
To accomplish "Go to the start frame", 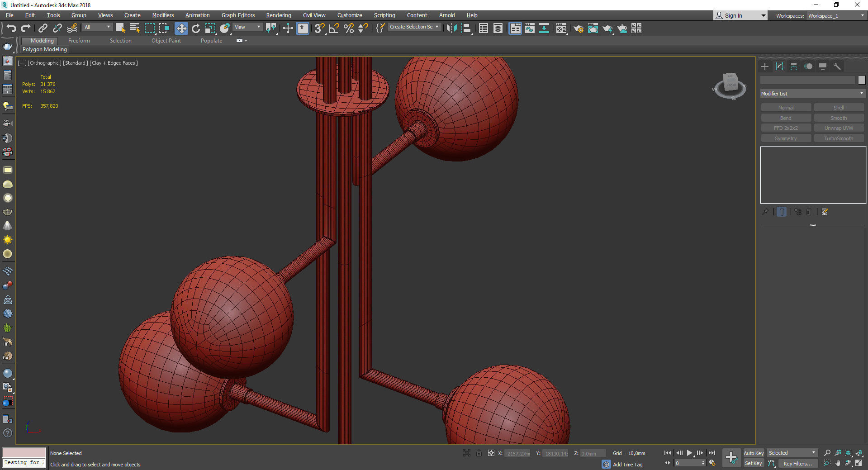I will point(668,453).
